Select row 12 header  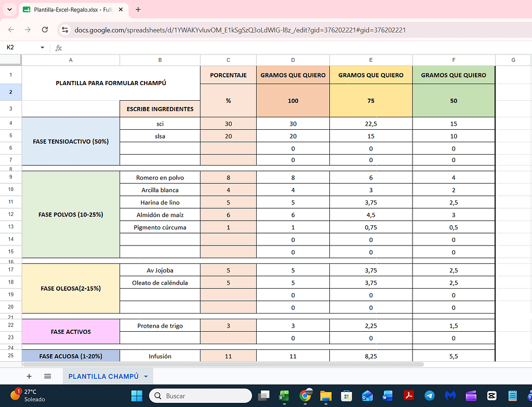tap(10, 214)
